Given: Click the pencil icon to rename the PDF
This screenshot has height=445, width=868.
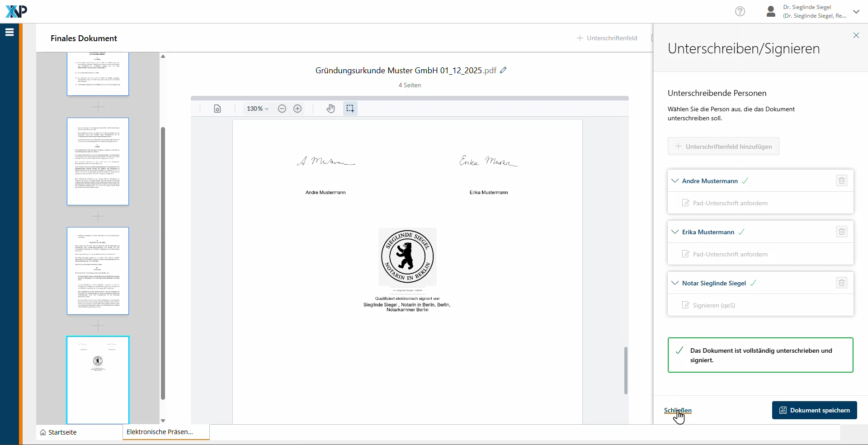Looking at the screenshot, I should coord(503,71).
